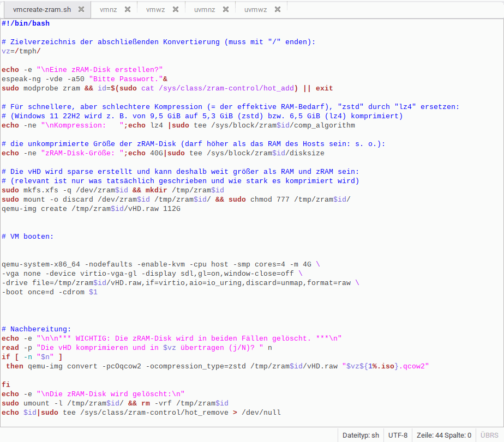Click the line 'Eine zRAM-Disk erstellen?'
504x442 pixels.
(x=82, y=70)
